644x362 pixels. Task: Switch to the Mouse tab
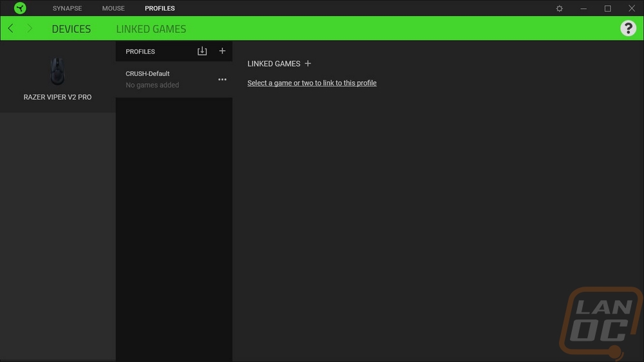[x=113, y=8]
